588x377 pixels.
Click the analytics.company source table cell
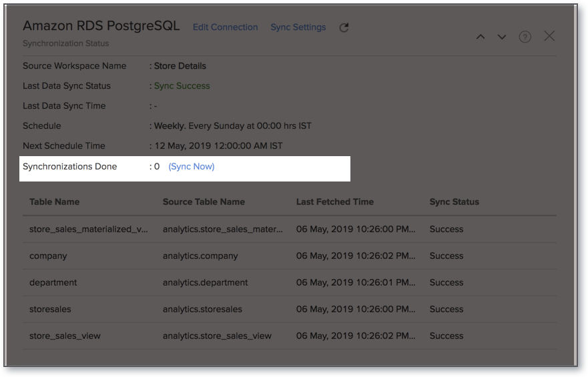[200, 256]
